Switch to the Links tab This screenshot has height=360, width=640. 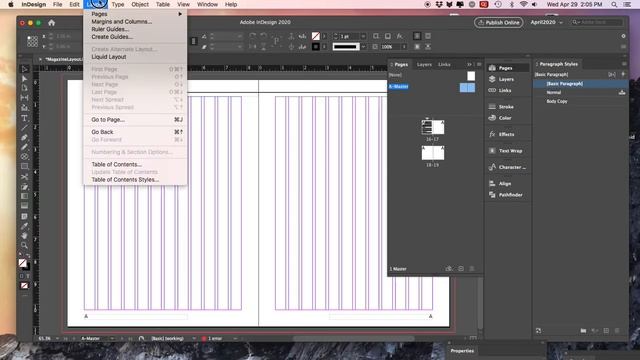pyautogui.click(x=444, y=64)
